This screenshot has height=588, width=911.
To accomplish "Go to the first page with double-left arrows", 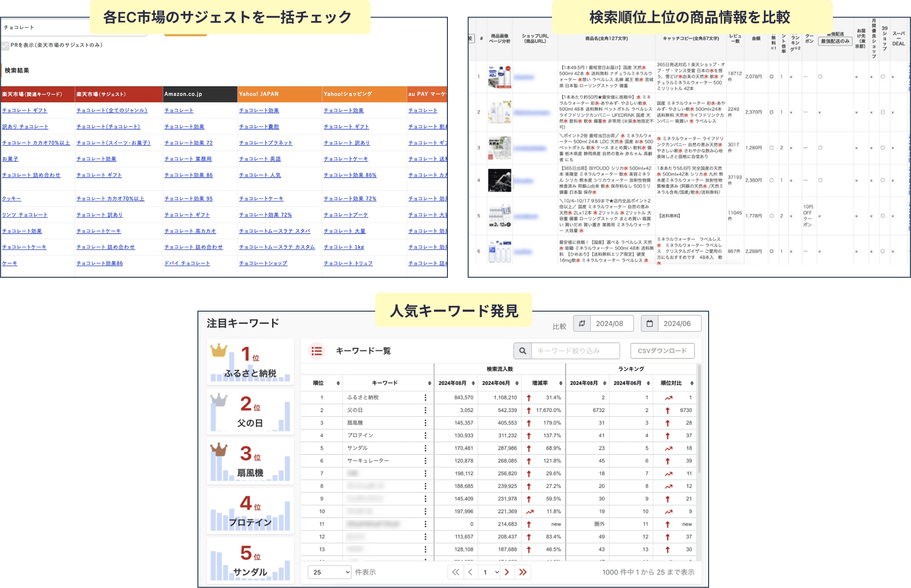I will (x=455, y=572).
